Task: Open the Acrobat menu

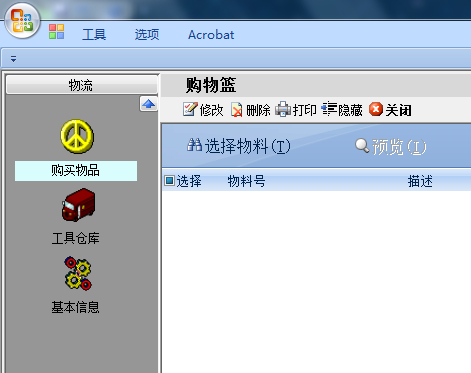Action: [211, 35]
